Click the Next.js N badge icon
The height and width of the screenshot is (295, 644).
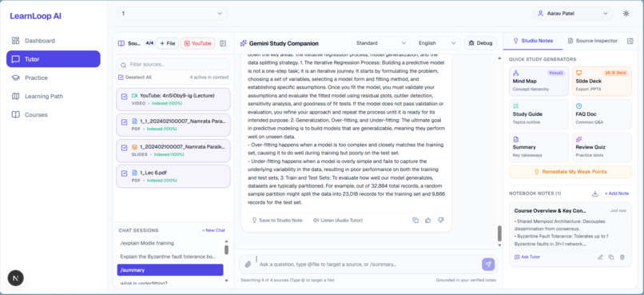pos(16,278)
